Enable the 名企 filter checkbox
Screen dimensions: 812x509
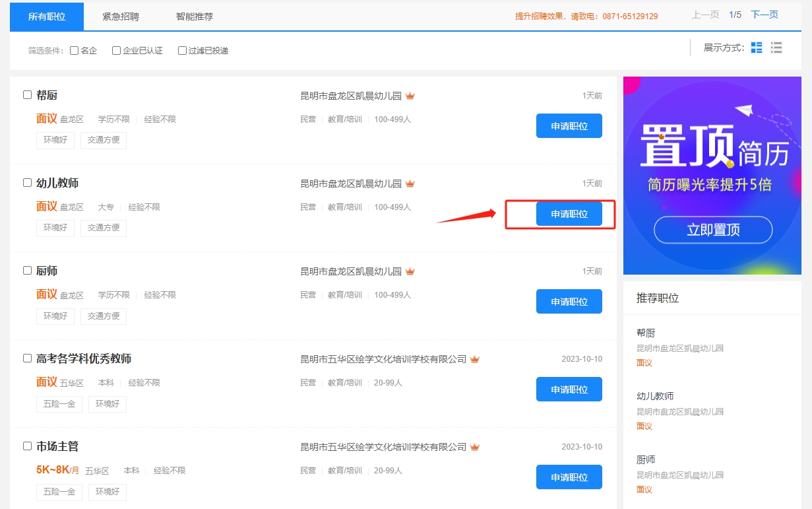pyautogui.click(x=75, y=50)
